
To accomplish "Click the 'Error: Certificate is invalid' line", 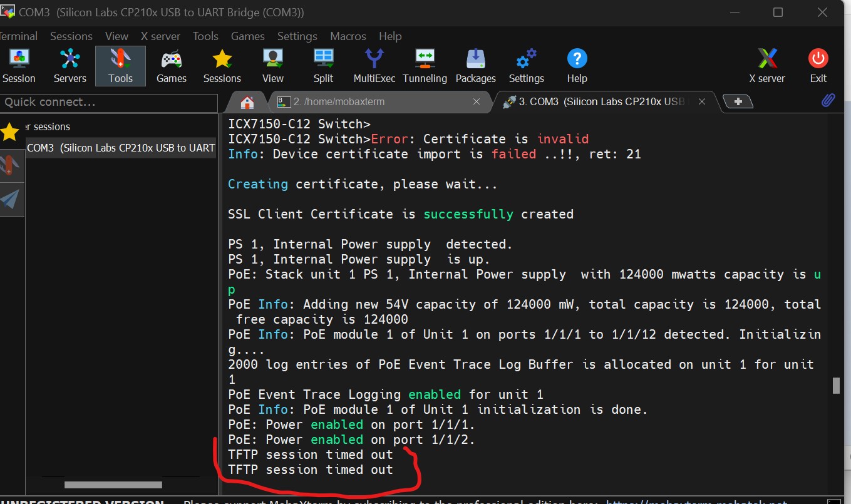I will (408, 139).
